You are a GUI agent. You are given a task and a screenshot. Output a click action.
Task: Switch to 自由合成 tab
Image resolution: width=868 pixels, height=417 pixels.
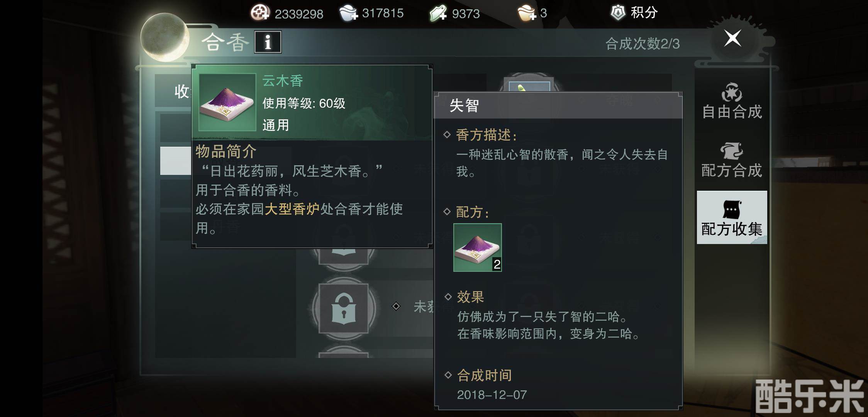coord(732,101)
